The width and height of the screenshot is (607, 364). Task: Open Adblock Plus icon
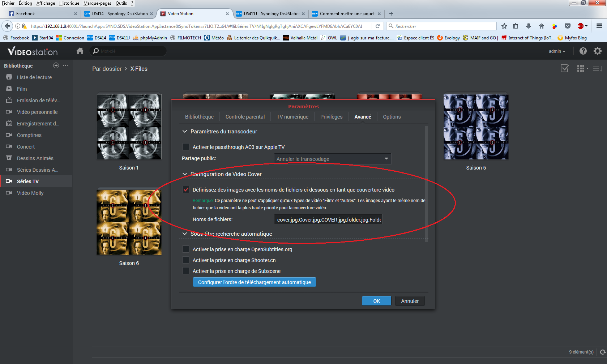coord(581,26)
